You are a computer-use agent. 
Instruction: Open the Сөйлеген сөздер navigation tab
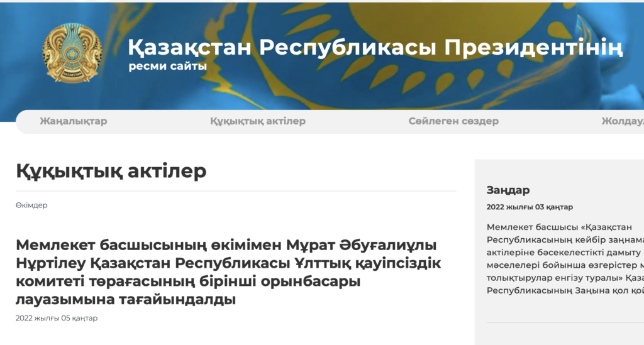coord(453,121)
